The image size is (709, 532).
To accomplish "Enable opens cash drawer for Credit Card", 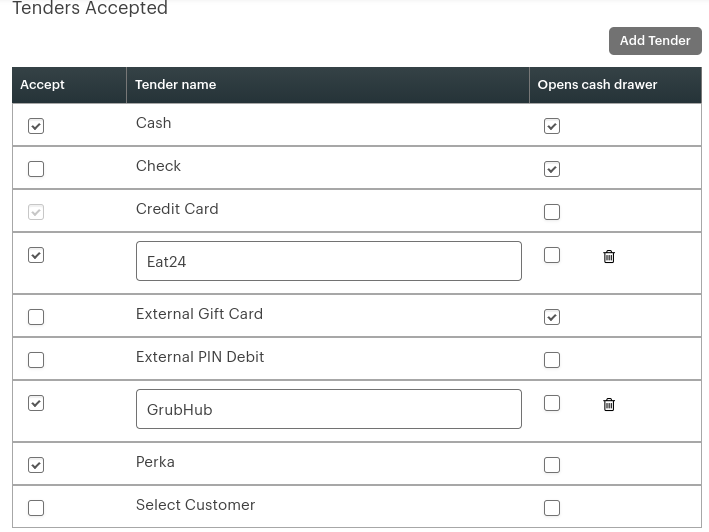I will pyautogui.click(x=552, y=212).
